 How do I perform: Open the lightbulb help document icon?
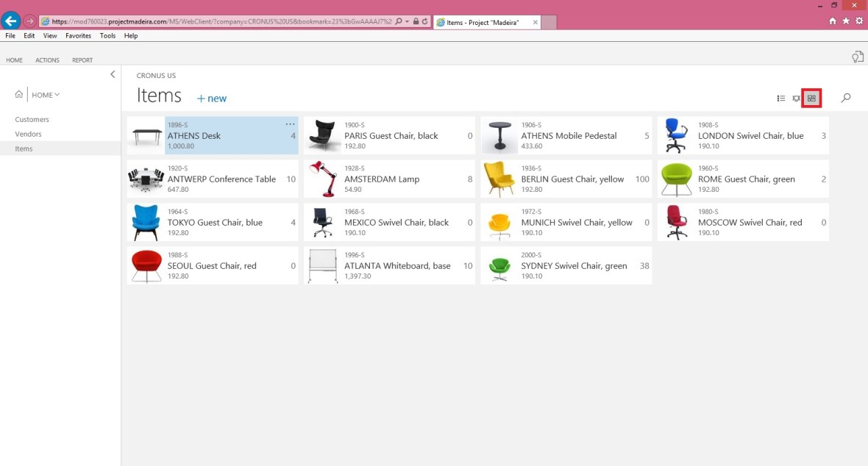[857, 57]
